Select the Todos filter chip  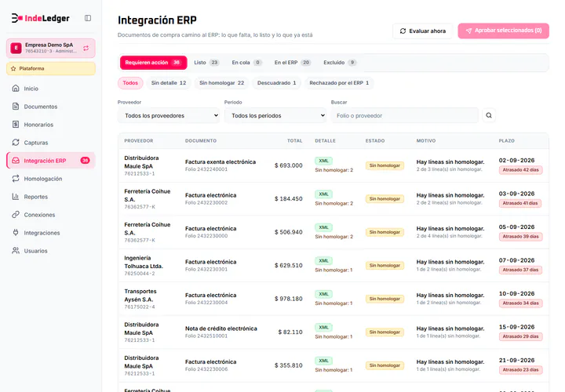click(x=130, y=83)
